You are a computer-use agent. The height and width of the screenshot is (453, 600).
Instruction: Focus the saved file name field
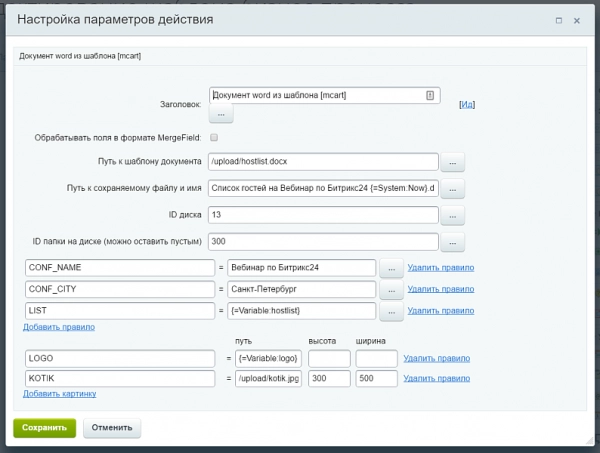(323, 188)
